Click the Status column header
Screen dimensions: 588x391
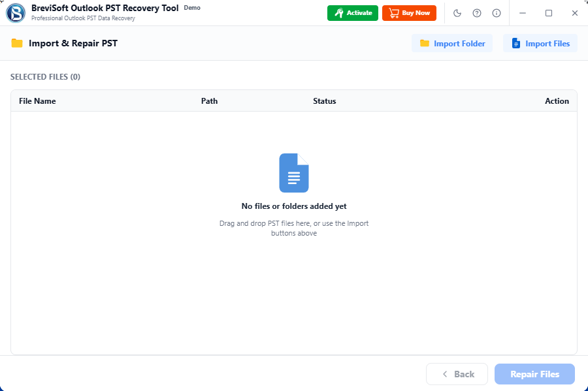tap(324, 101)
